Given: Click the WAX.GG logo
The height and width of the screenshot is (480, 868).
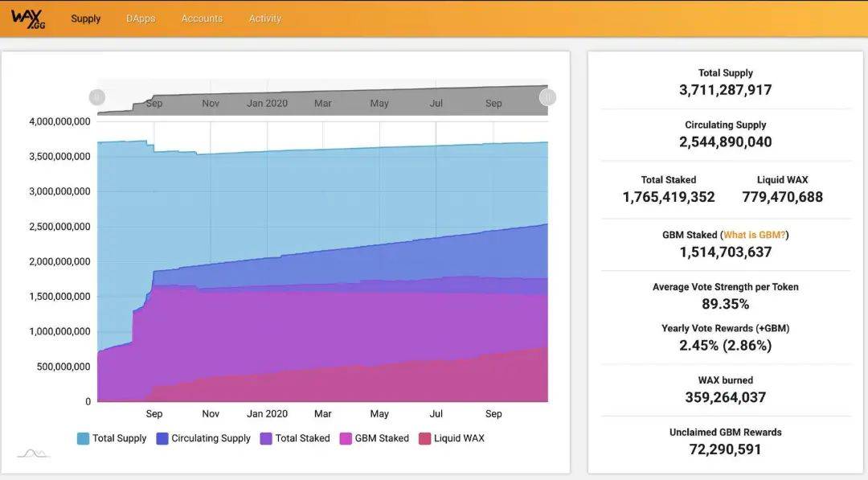Looking at the screenshot, I should tap(29, 18).
